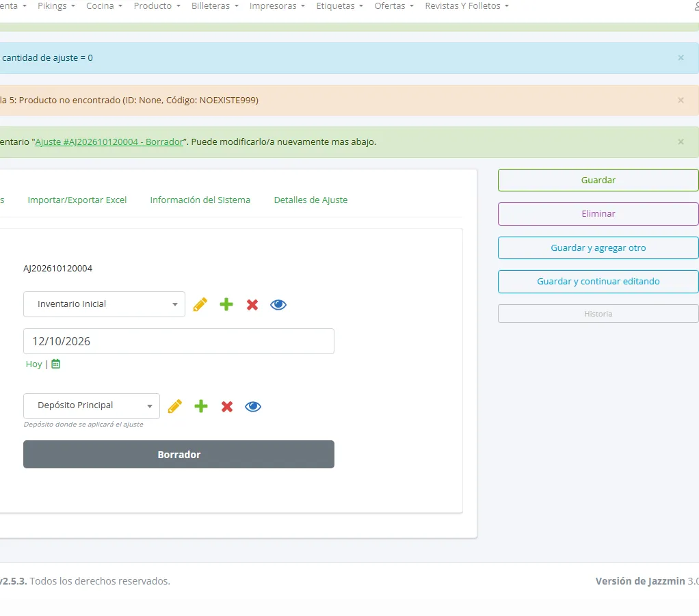Add new deposit next to Depósito Principal
The height and width of the screenshot is (616, 699).
[201, 406]
